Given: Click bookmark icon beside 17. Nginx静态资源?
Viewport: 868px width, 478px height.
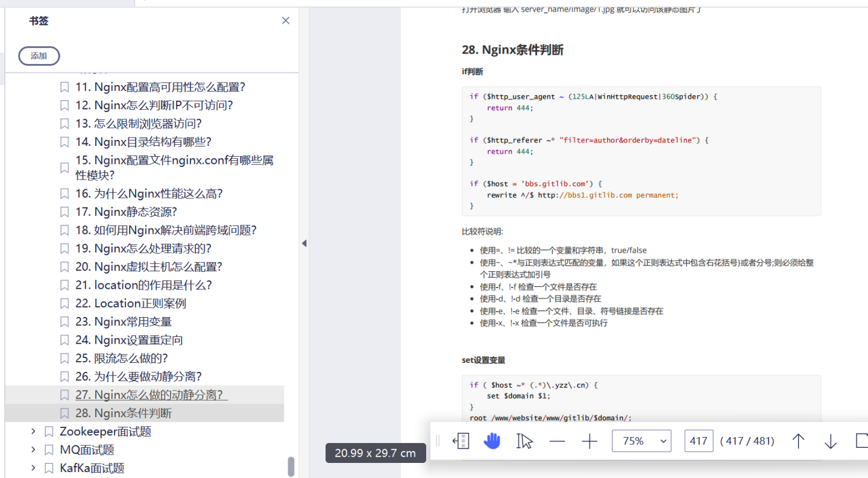Looking at the screenshot, I should (64, 212).
